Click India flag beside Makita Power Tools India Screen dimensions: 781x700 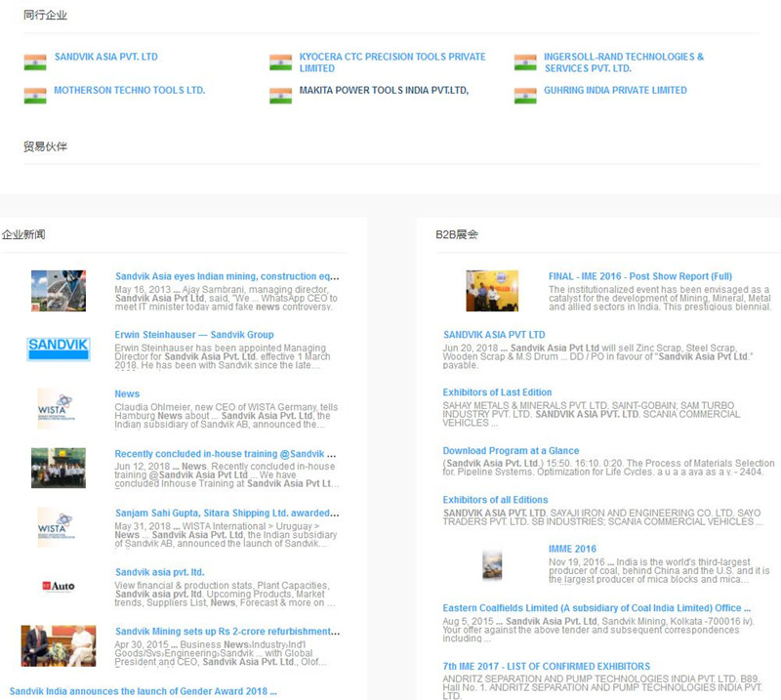point(280,96)
